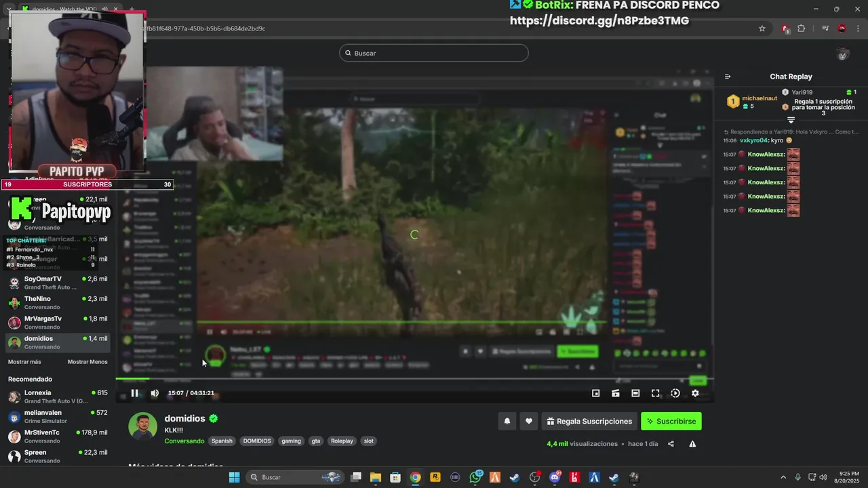Open video player settings gear

pos(695,393)
